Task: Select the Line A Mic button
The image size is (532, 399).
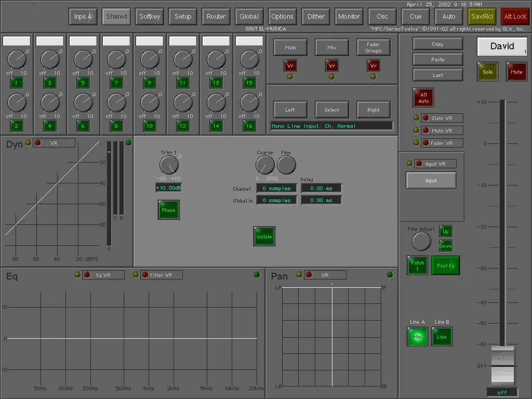Action: coord(417,337)
